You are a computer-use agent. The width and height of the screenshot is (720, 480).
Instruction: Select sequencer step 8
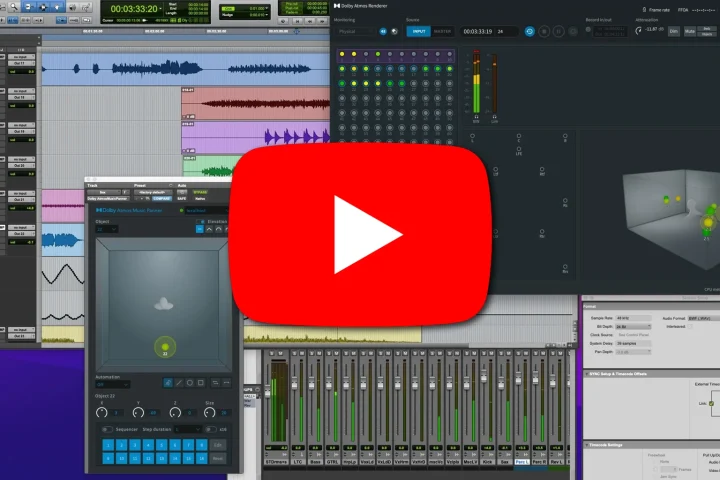point(201,445)
